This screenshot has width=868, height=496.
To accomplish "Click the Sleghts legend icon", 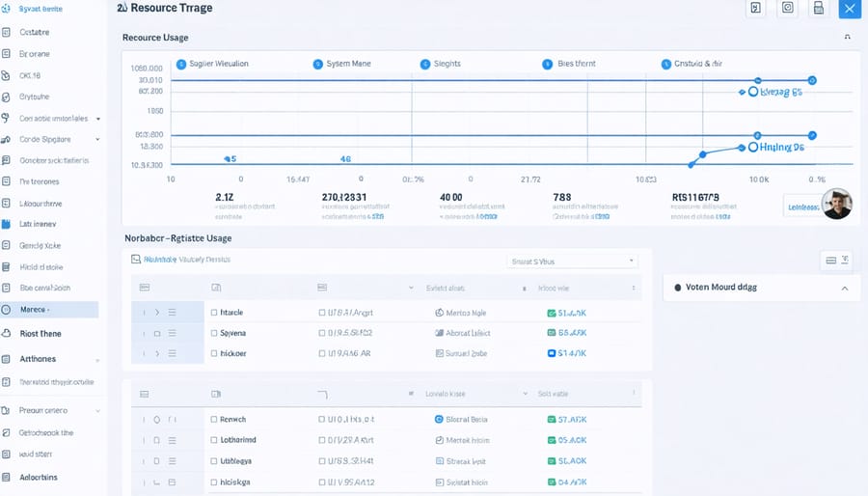I will [x=425, y=65].
